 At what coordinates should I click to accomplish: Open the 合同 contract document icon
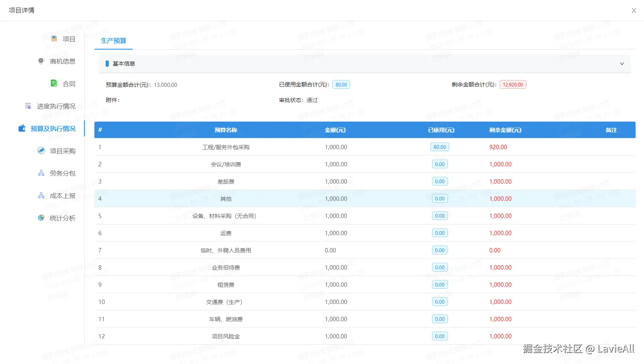point(54,83)
